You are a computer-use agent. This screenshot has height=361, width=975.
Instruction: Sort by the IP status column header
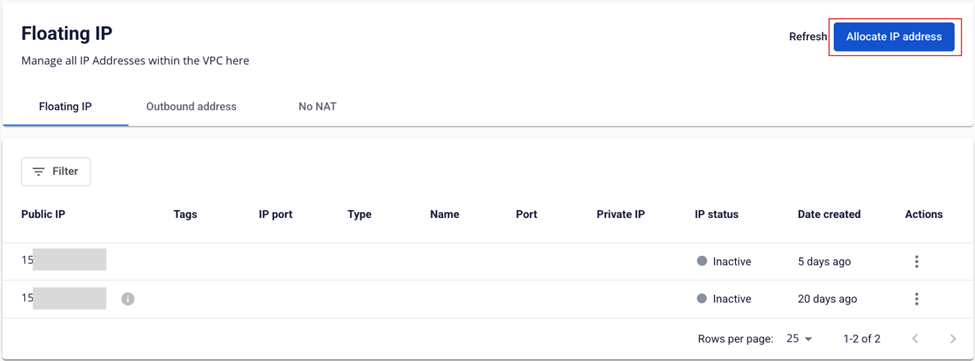[x=716, y=214]
